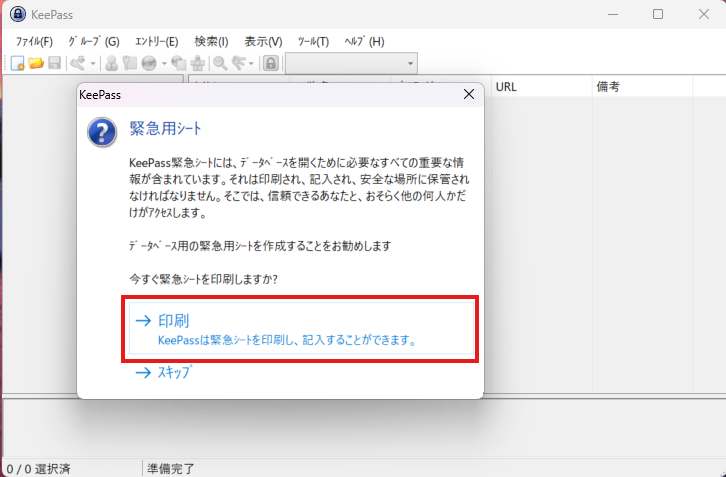Open the 検索(I) menu
The image size is (726, 477).
click(212, 42)
